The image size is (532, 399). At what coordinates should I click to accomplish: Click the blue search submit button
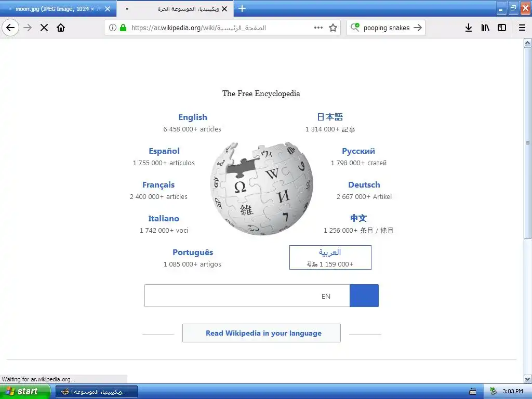point(364,296)
